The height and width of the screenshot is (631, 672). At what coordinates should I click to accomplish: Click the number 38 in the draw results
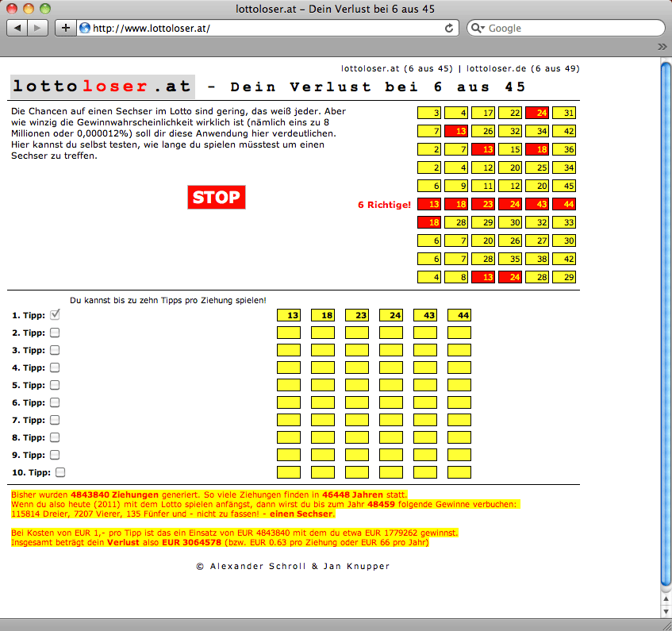pyautogui.click(x=537, y=259)
